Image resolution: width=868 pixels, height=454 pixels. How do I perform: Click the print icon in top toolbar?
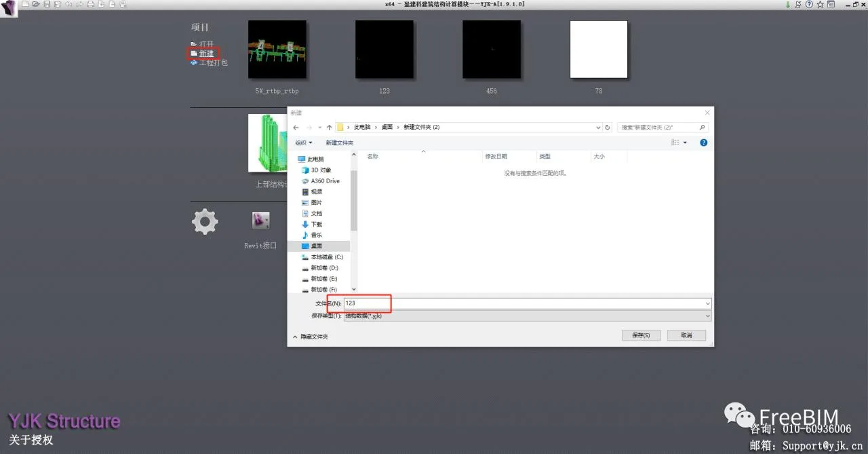tap(90, 4)
